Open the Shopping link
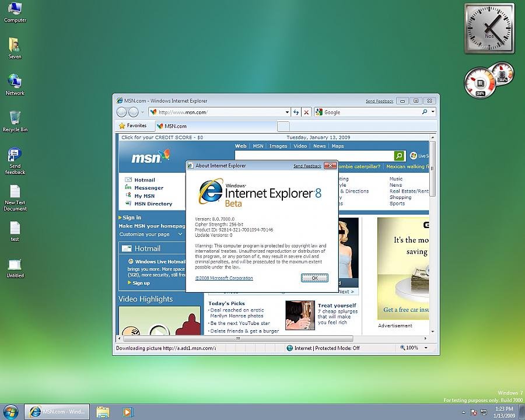Image resolution: width=525 pixels, height=420 pixels. tap(400, 197)
